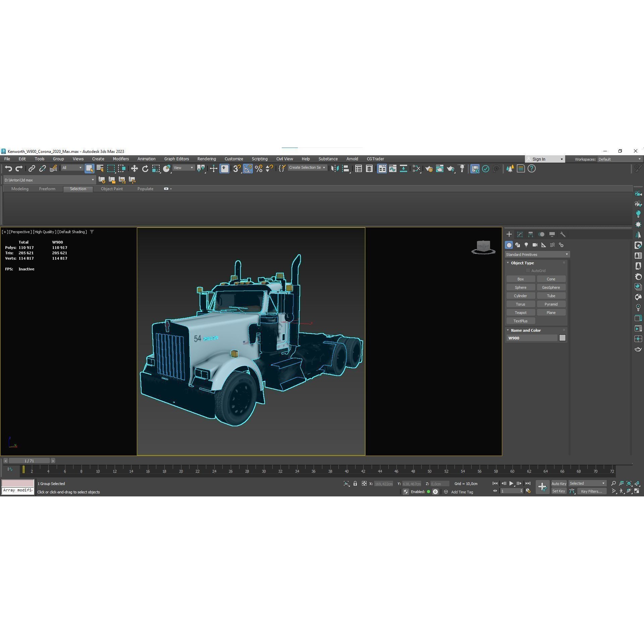This screenshot has height=644, width=644.
Task: Toggle Auto Key animation mode
Action: click(x=559, y=483)
